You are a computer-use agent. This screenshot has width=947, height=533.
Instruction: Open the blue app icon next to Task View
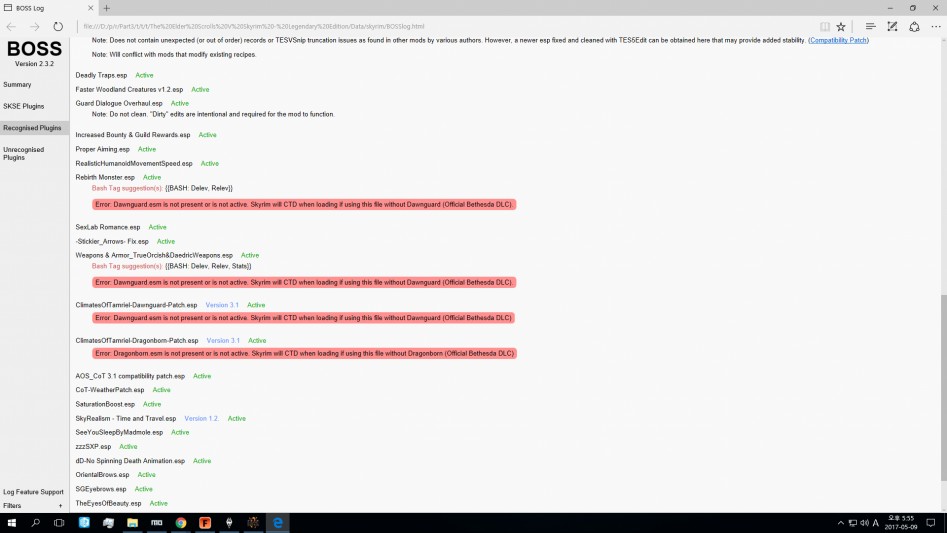[84, 523]
